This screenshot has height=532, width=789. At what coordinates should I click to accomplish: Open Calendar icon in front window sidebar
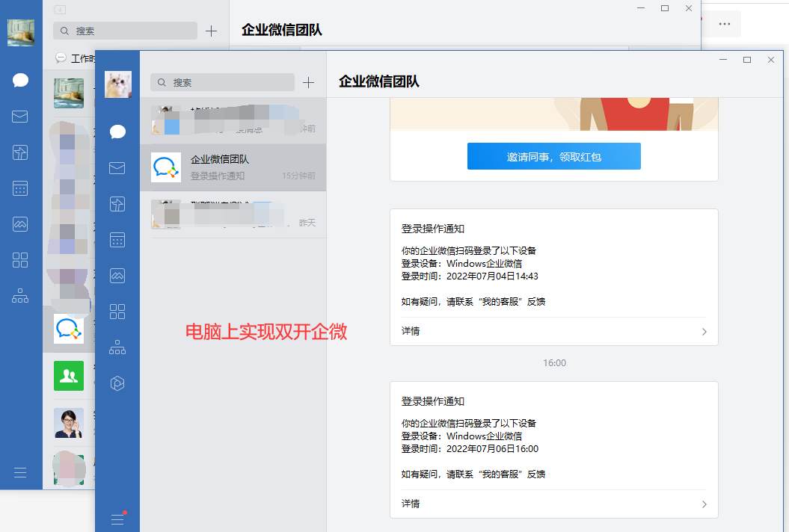coord(117,240)
